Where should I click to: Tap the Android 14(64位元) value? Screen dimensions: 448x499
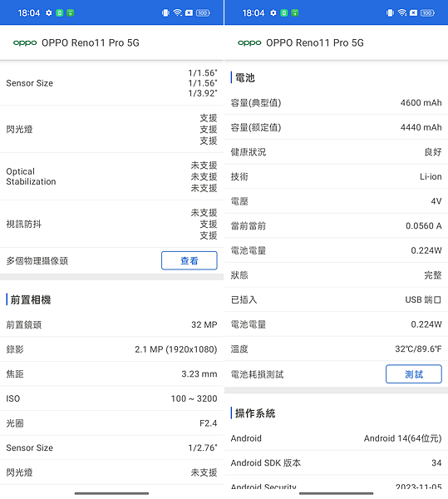(403, 438)
